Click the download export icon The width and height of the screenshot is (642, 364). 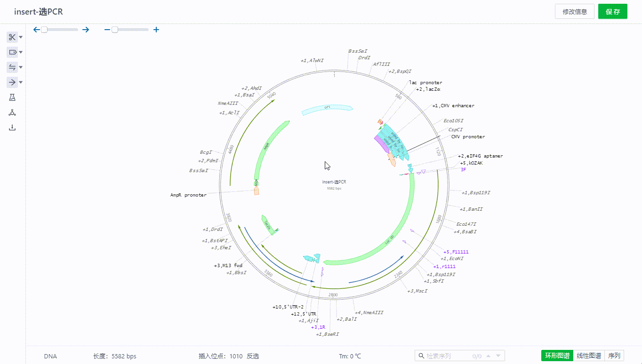[x=12, y=127]
